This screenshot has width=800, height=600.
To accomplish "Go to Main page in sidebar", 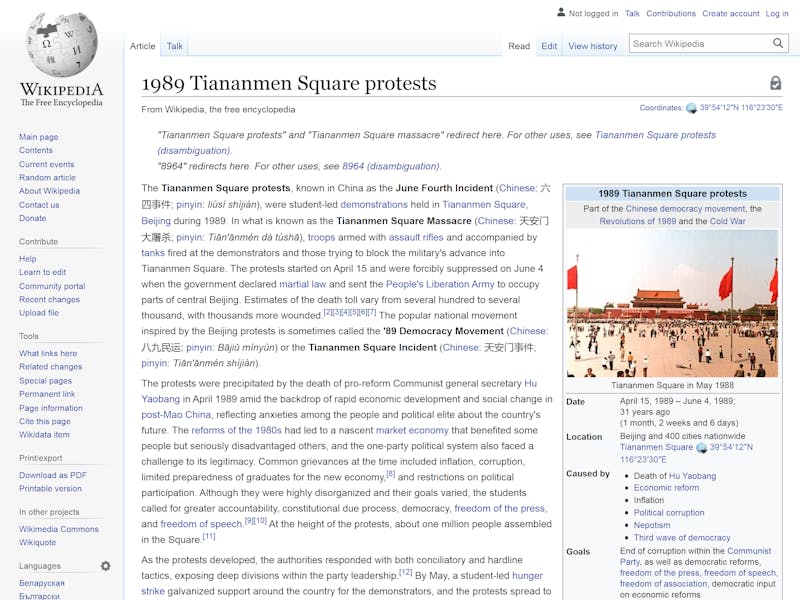I will tap(39, 137).
